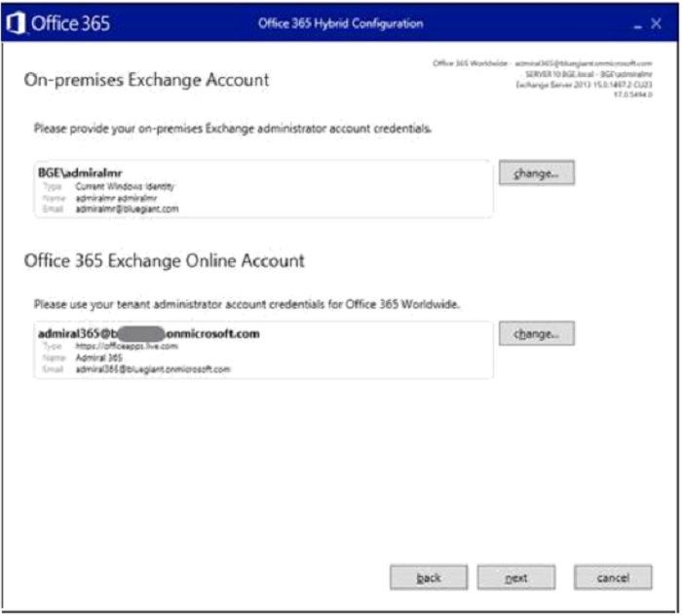Click the Office 365 Exchange Online Account heading
Screen dimensions: 682x616
pyautogui.click(x=164, y=260)
